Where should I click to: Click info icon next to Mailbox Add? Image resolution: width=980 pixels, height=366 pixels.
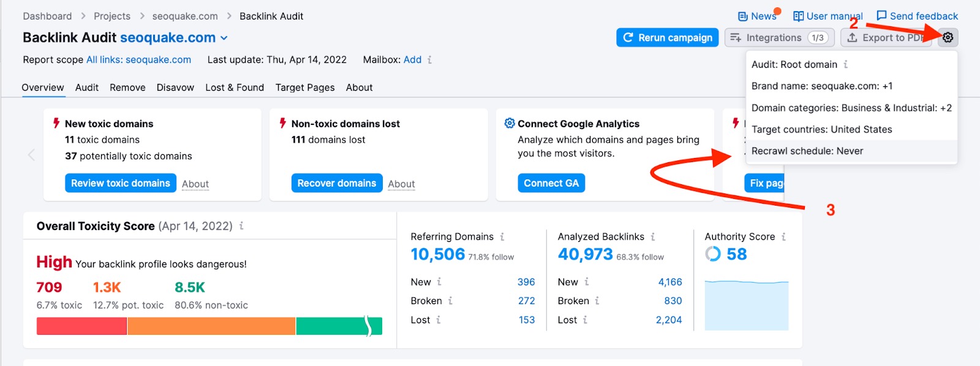pyautogui.click(x=429, y=60)
